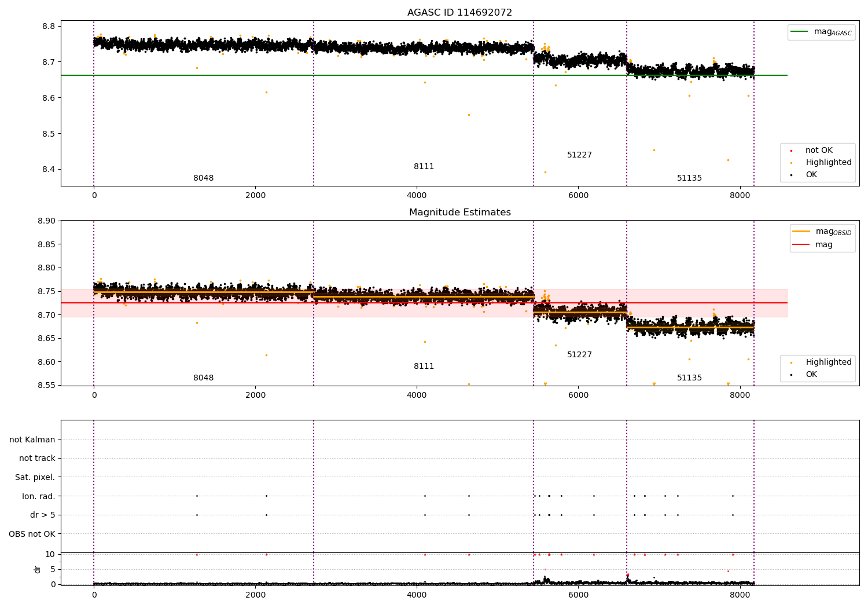Click the 'Magnitude Estimates' plot title
The height and width of the screenshot is (608, 868).
(x=460, y=213)
